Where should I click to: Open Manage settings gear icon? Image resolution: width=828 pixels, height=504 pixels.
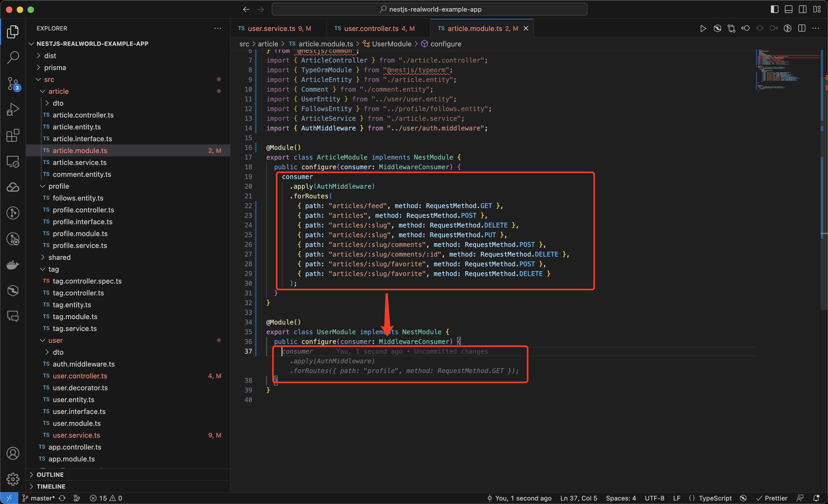[13, 479]
